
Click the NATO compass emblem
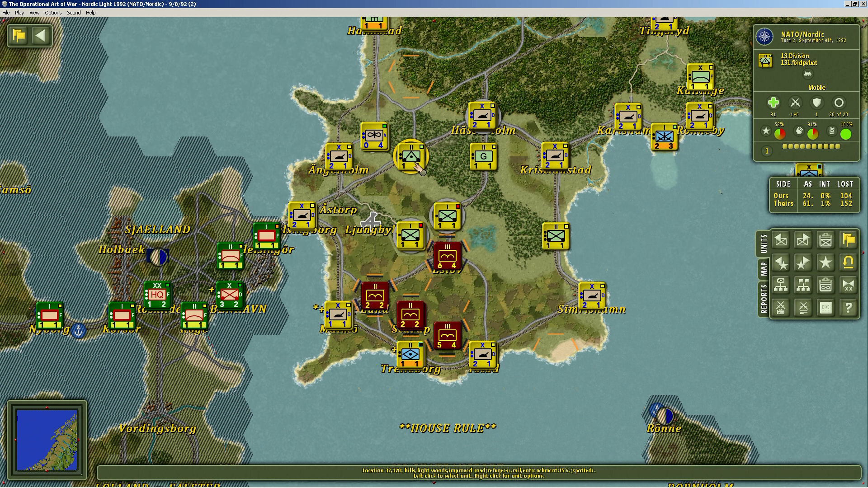[x=765, y=37]
